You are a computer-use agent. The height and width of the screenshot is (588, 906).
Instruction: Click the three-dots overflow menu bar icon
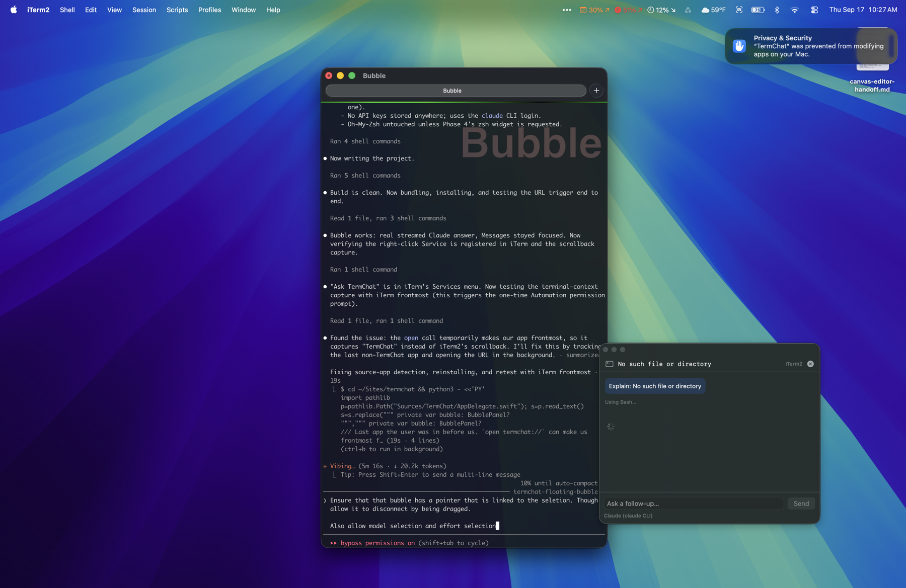tap(567, 10)
